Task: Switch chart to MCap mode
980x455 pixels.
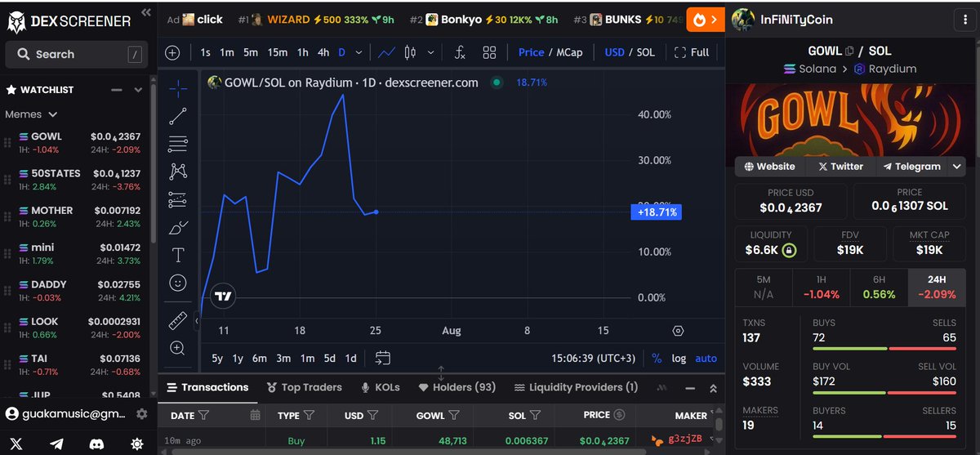Action: pyautogui.click(x=569, y=52)
